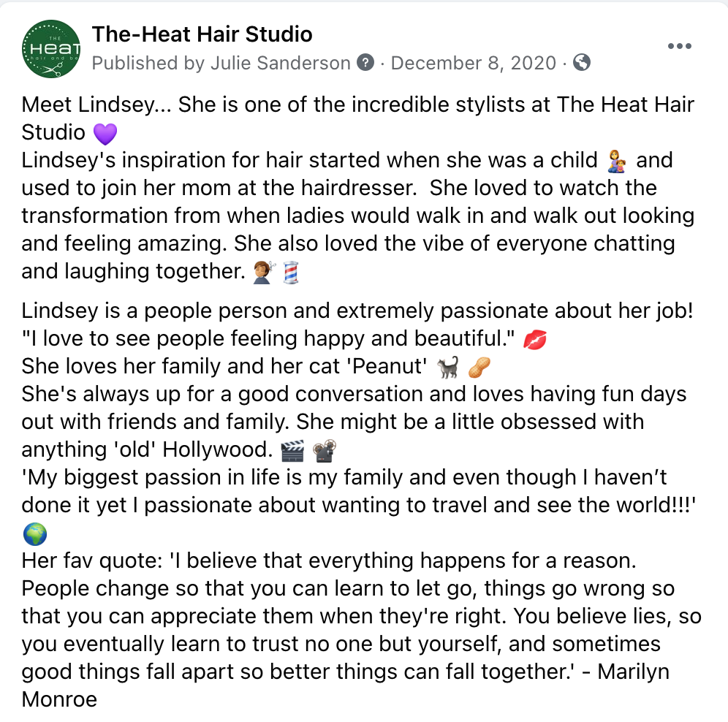Click the cat emoji after Peanut
The image size is (728, 722).
click(x=449, y=368)
